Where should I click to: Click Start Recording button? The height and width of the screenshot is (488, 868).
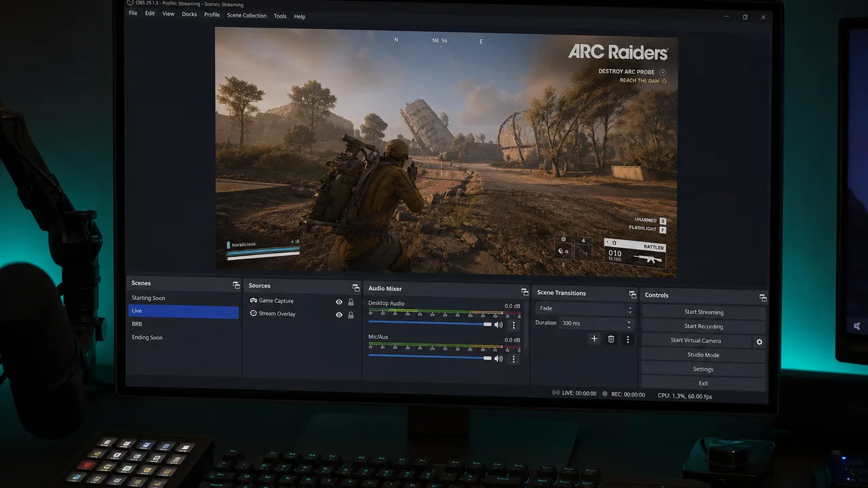[x=704, y=327]
